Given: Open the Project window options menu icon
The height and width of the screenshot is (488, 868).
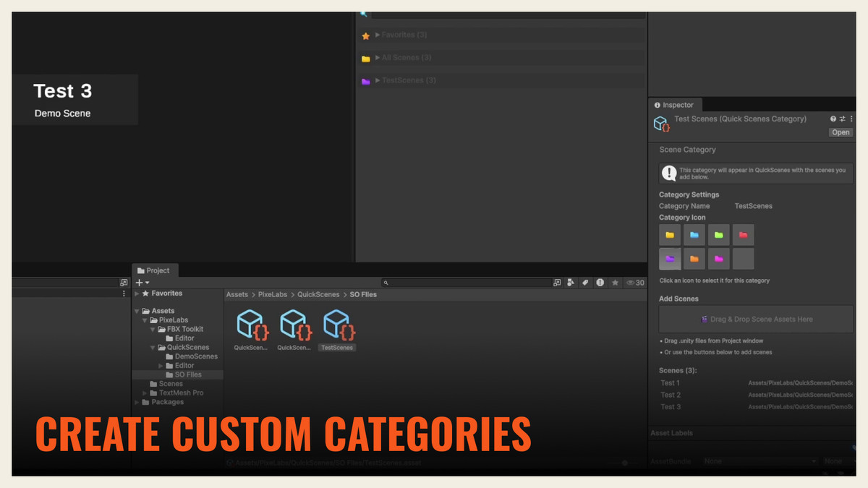Looking at the screenshot, I should tap(124, 294).
